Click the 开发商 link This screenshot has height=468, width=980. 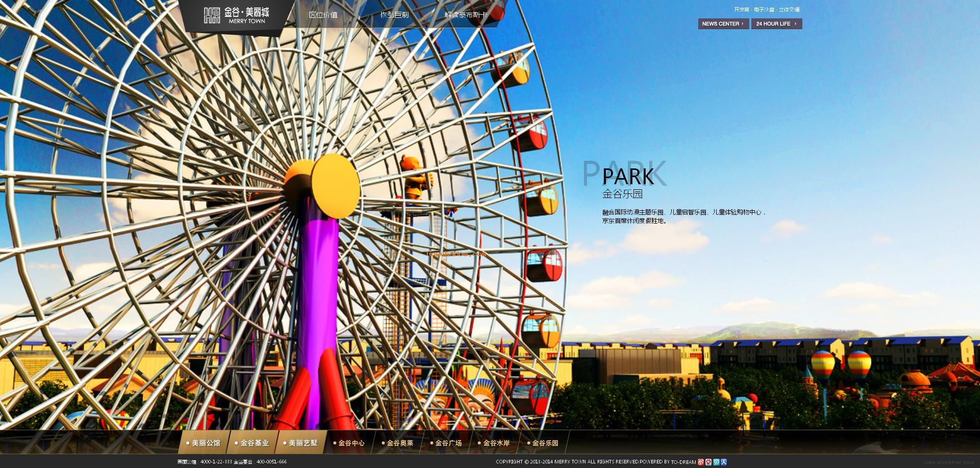(741, 10)
